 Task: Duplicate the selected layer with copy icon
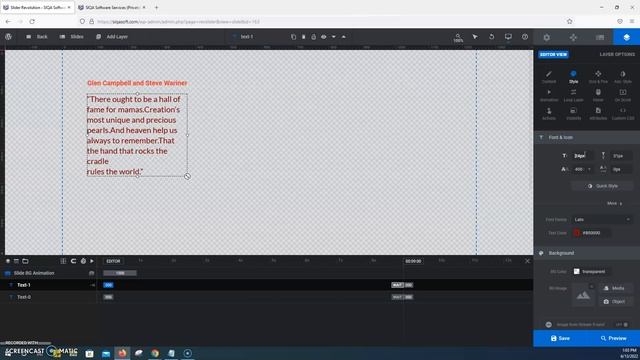(293, 37)
